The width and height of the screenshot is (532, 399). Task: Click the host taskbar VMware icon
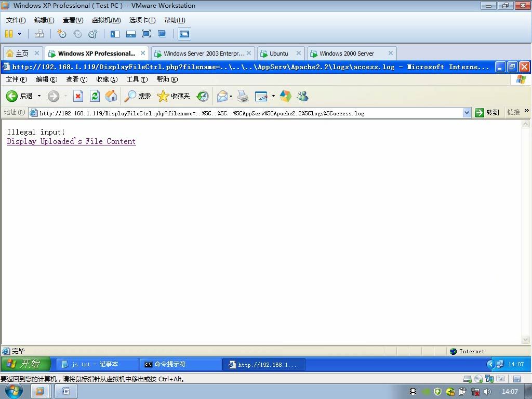click(x=40, y=392)
